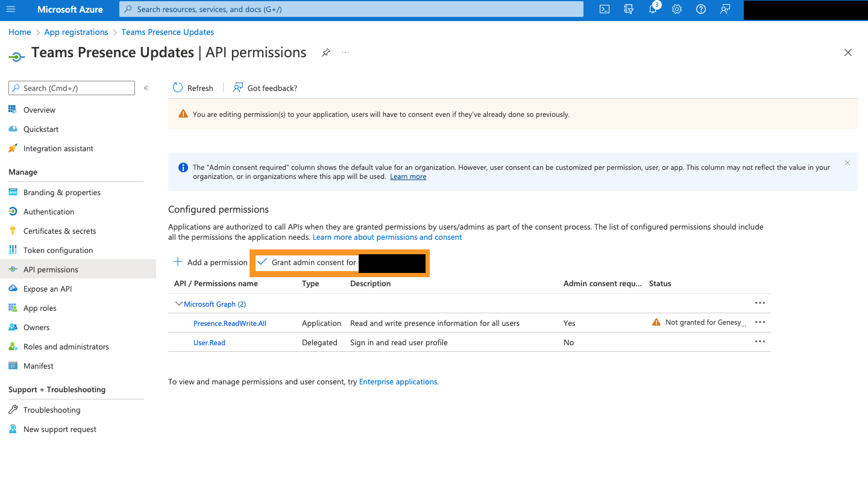Click inside the sidebar search box
Screen dimensions: 868x485
[71, 87]
